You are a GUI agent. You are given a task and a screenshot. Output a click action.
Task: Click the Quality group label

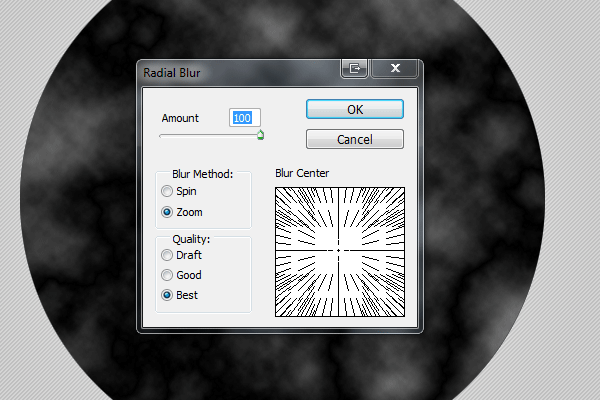click(191, 239)
